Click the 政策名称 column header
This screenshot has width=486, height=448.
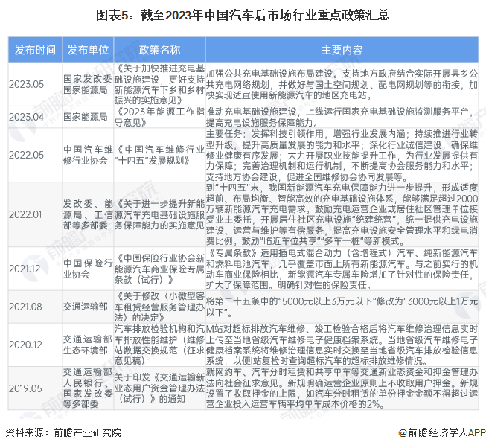[x=159, y=50]
